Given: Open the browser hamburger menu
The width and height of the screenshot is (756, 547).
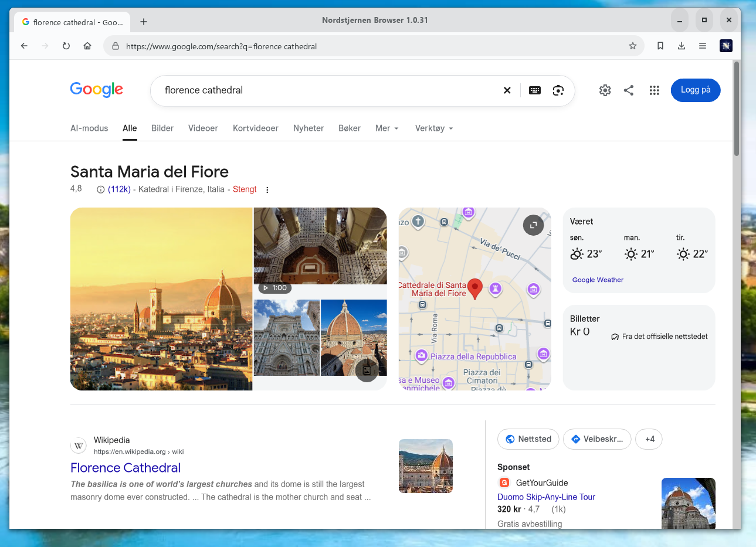Looking at the screenshot, I should pos(703,46).
